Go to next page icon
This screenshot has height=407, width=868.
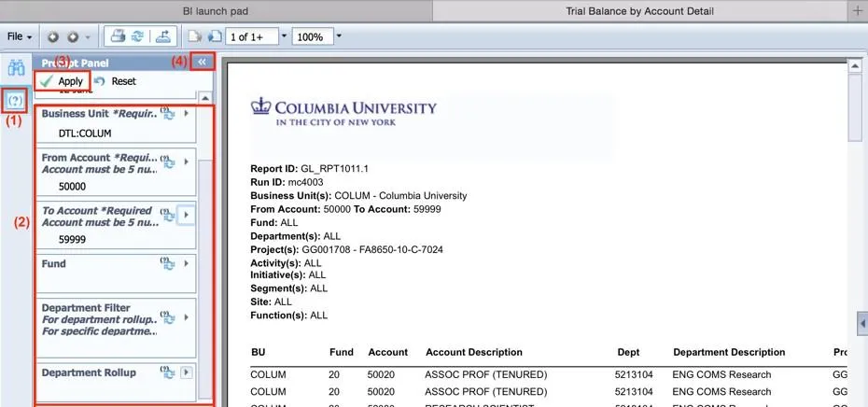(x=215, y=37)
